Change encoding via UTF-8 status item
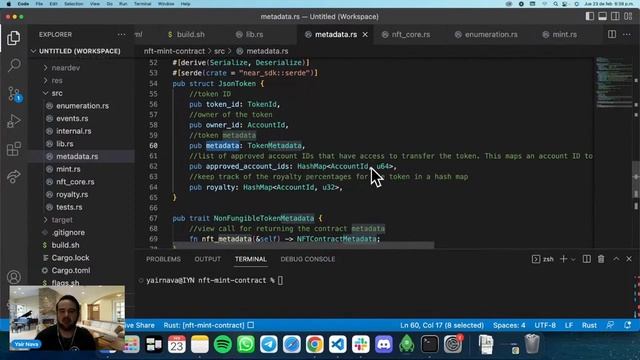 click(545, 325)
